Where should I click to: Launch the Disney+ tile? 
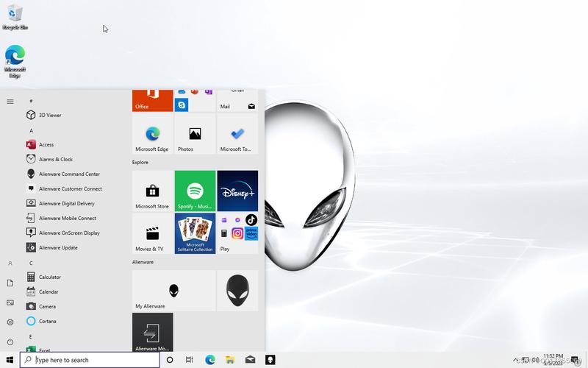pyautogui.click(x=237, y=191)
